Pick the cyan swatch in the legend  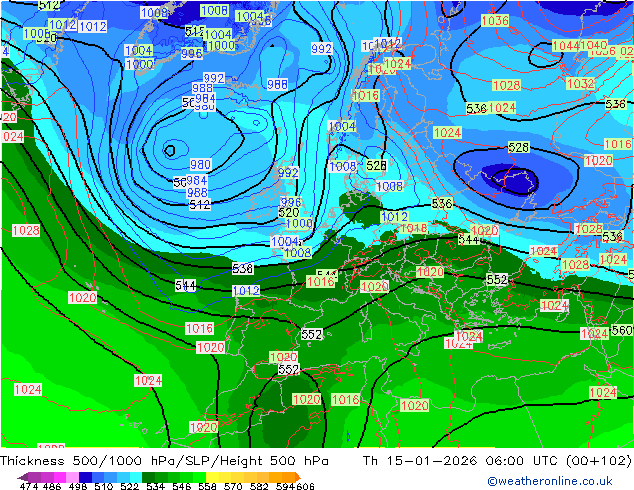136,477
